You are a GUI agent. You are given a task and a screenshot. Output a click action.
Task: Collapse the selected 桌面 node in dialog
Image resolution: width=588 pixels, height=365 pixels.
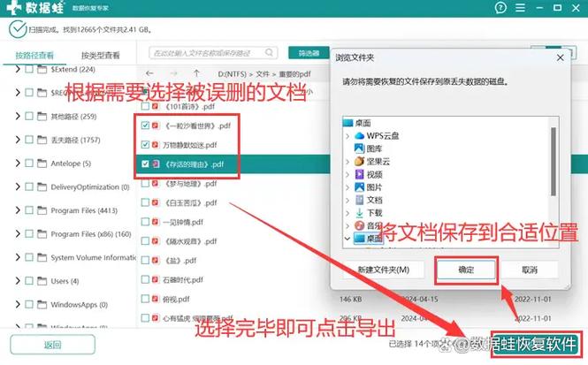point(347,239)
